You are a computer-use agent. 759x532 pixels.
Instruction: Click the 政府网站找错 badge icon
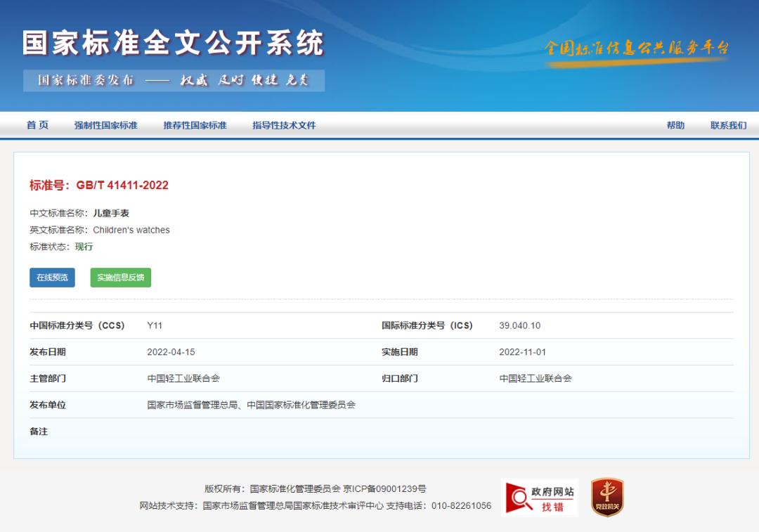[540, 498]
